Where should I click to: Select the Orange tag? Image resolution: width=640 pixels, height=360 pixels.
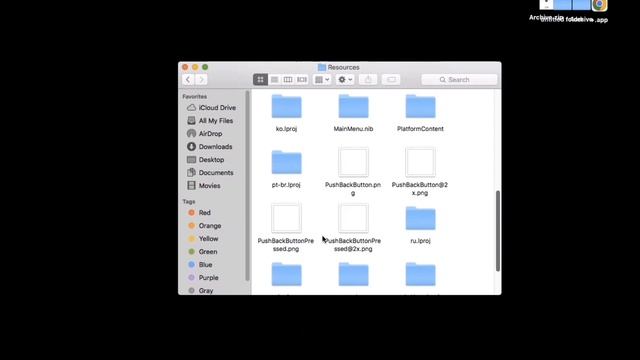pyautogui.click(x=204, y=226)
